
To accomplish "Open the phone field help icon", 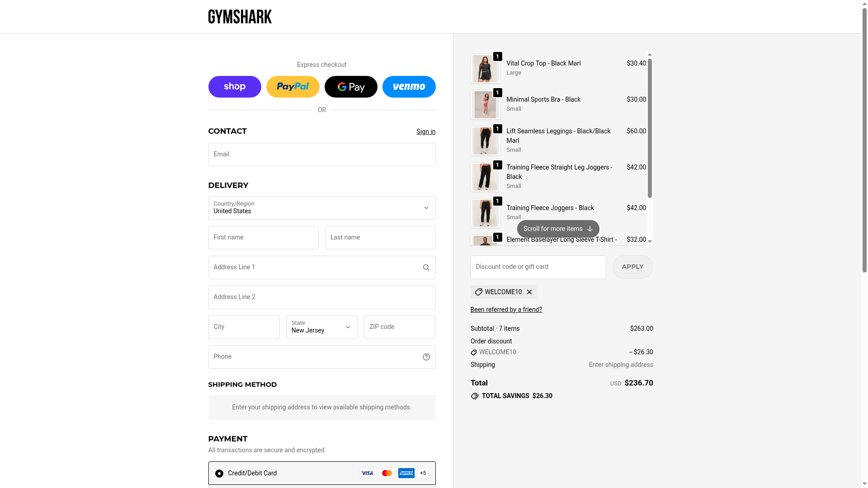I will coord(426,357).
